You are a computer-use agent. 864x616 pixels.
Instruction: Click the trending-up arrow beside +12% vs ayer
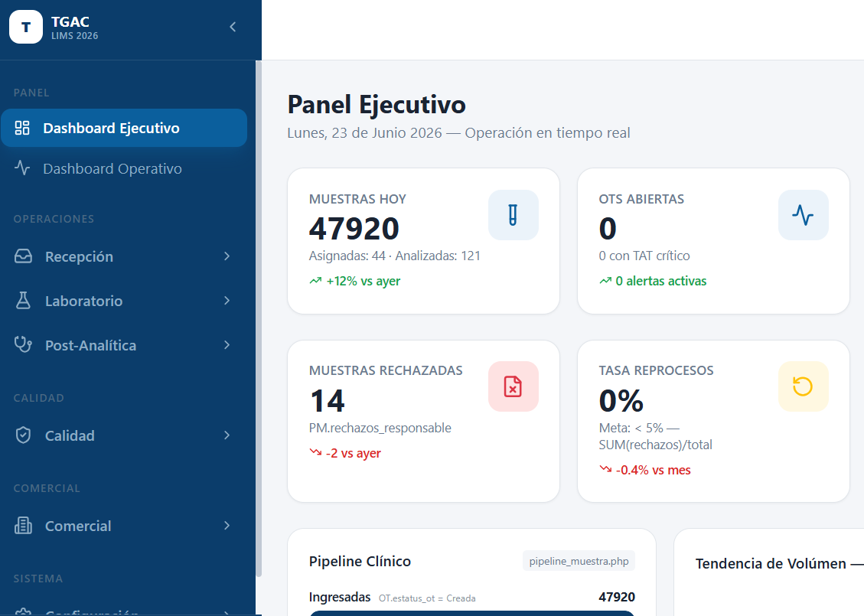tap(315, 281)
